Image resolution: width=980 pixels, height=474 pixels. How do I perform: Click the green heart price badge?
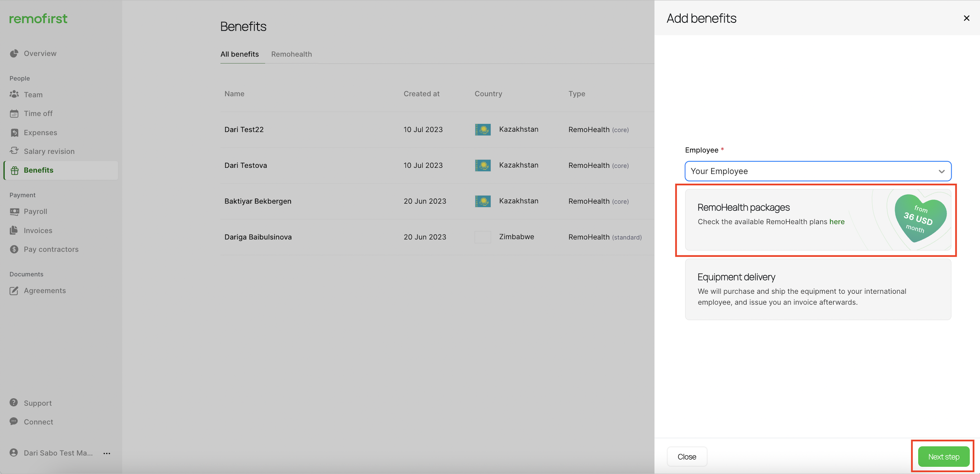tap(920, 218)
